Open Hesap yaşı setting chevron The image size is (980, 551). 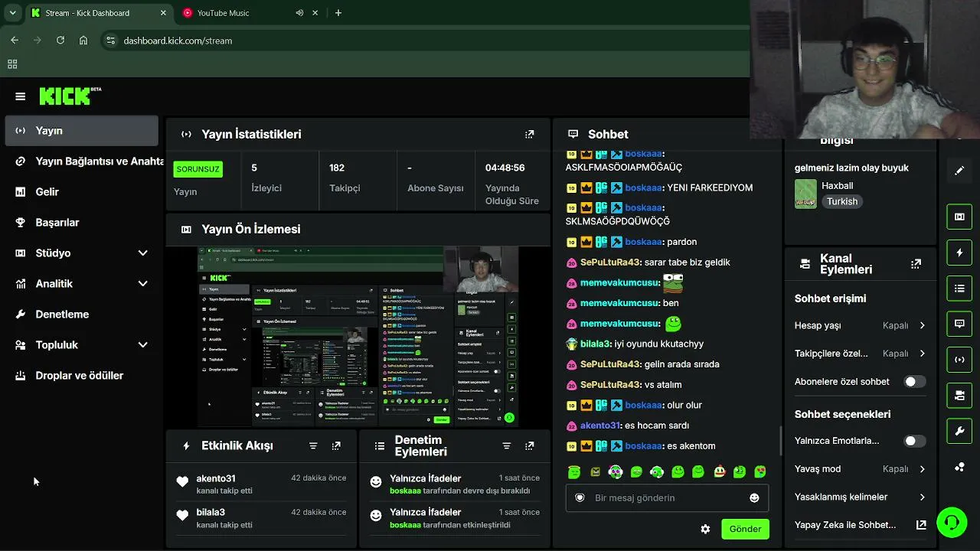(922, 325)
